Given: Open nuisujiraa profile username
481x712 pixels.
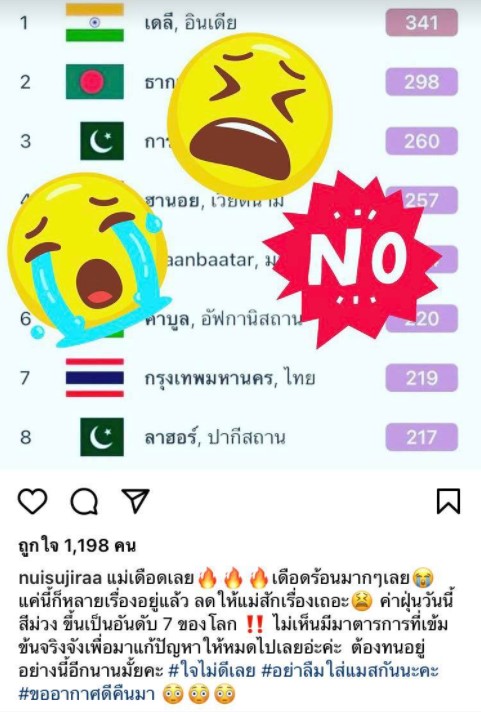Looking at the screenshot, I should coord(60,578).
